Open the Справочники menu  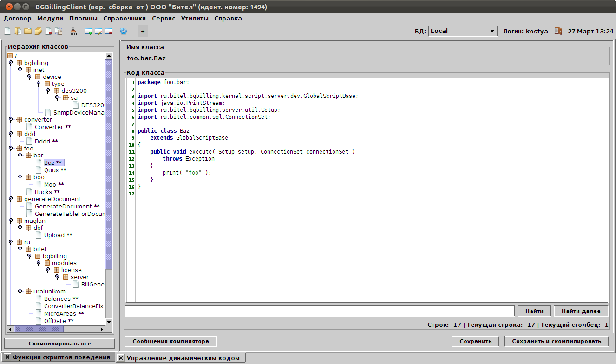[x=125, y=19]
